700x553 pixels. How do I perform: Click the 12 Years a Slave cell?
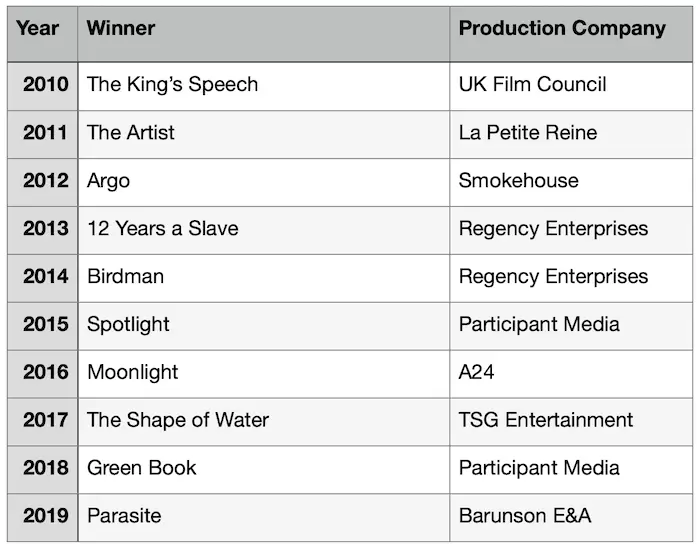(x=264, y=230)
